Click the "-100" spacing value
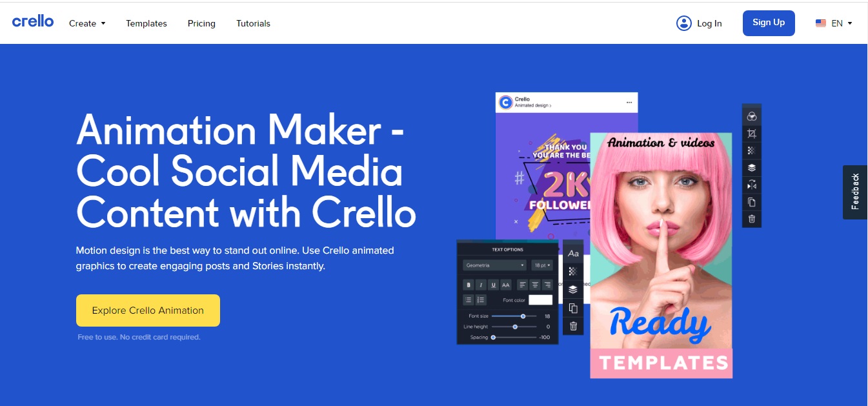Viewport: 868px width, 406px height. tap(545, 337)
